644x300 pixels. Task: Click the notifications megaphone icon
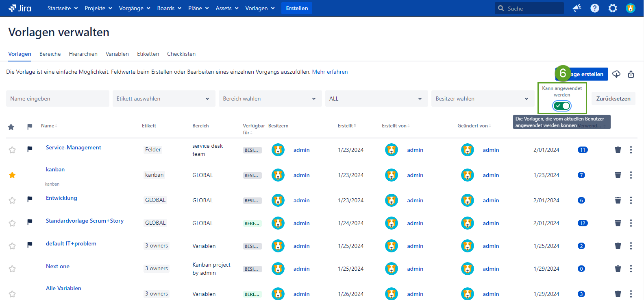pos(577,8)
